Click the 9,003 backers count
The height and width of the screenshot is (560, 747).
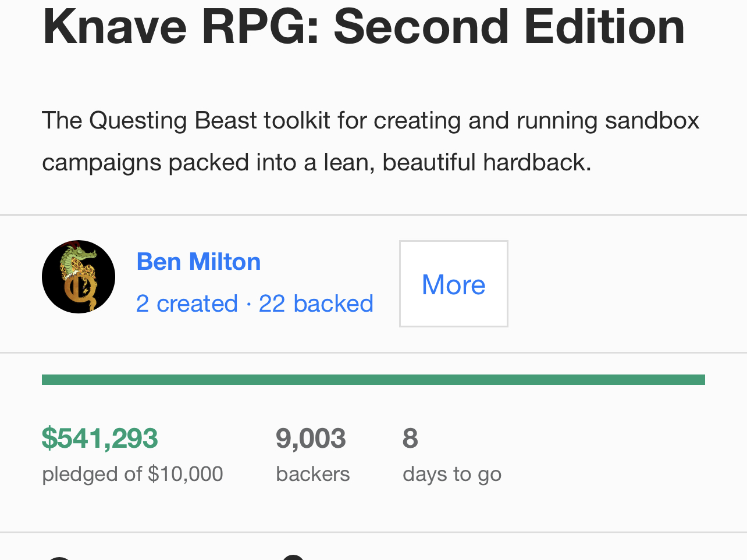(311, 438)
